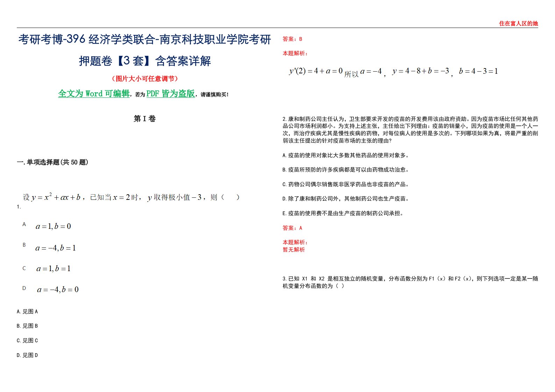
Task: Click the derivative formula y'(2)=4+a=0
Action: [316, 71]
